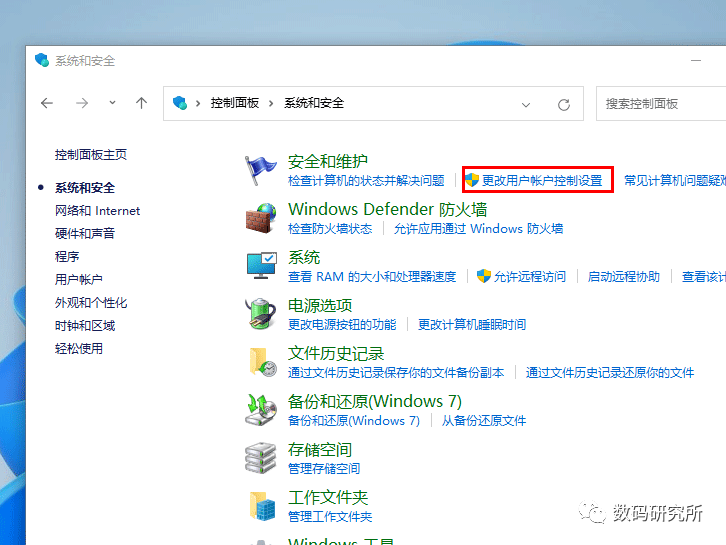Open the 文件历史记录 heading

[336, 353]
